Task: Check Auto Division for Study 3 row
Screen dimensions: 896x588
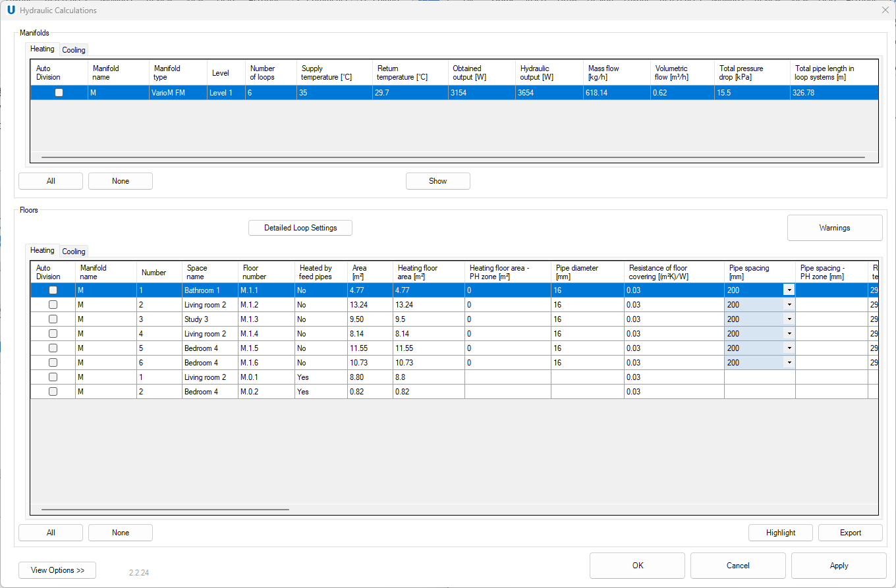Action: (x=53, y=319)
